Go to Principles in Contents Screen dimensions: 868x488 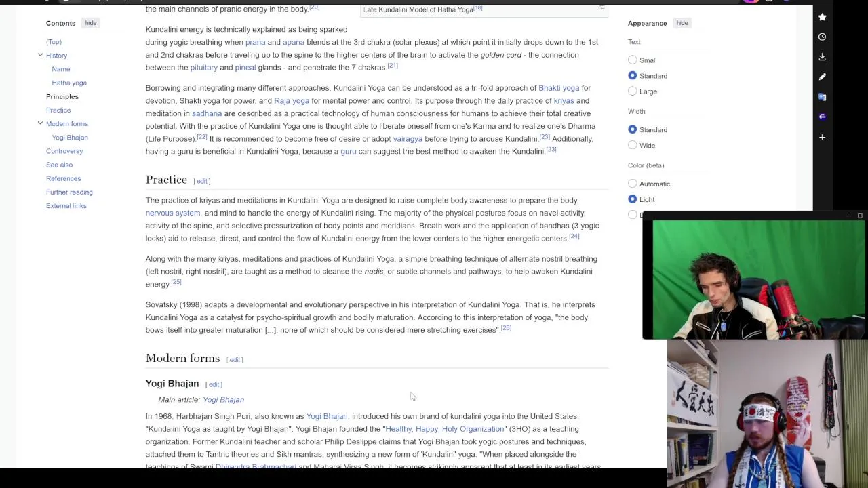[x=62, y=96]
